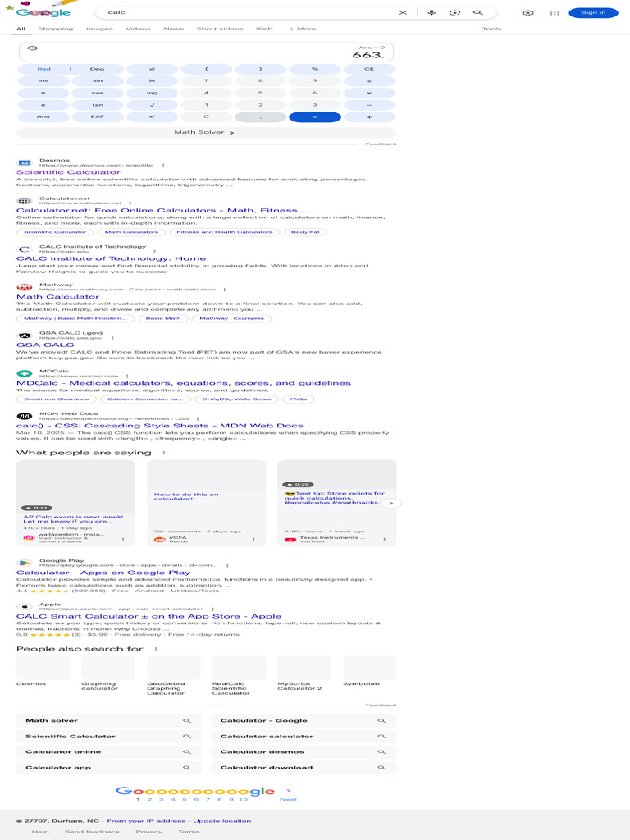Search 'Math solver' magnifier suggestion icon

pos(186,721)
